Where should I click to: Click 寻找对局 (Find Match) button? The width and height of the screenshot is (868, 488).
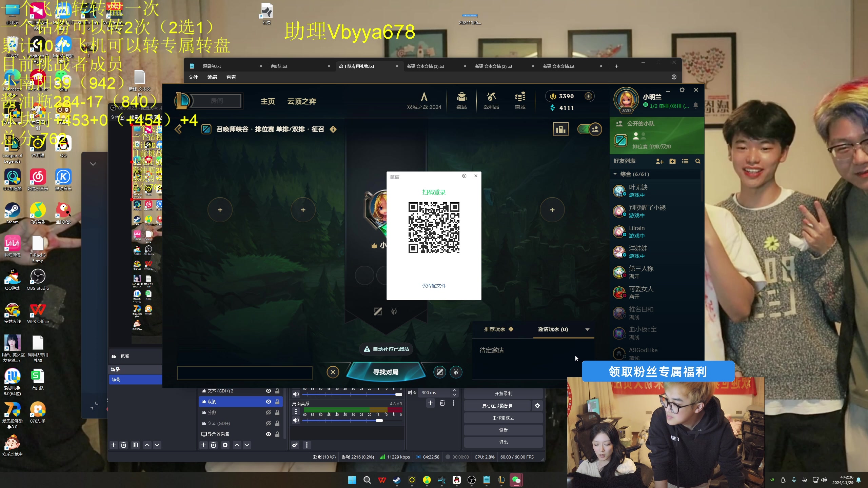[385, 372]
